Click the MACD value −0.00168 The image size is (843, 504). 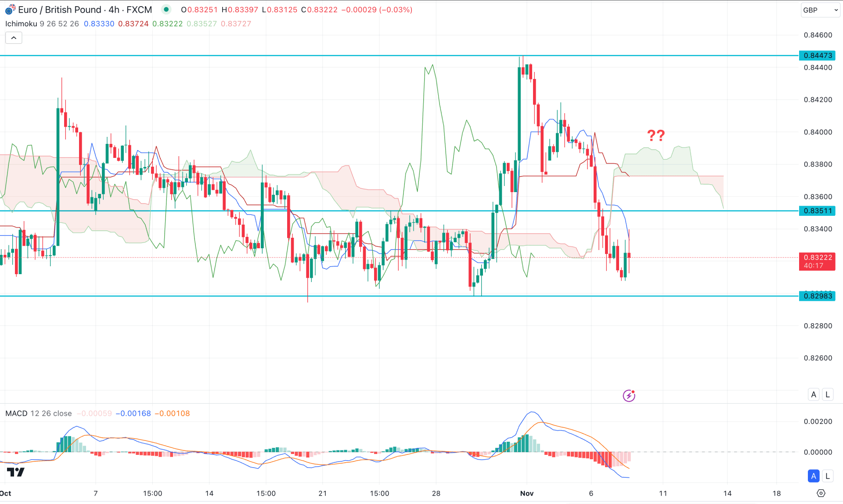click(133, 413)
